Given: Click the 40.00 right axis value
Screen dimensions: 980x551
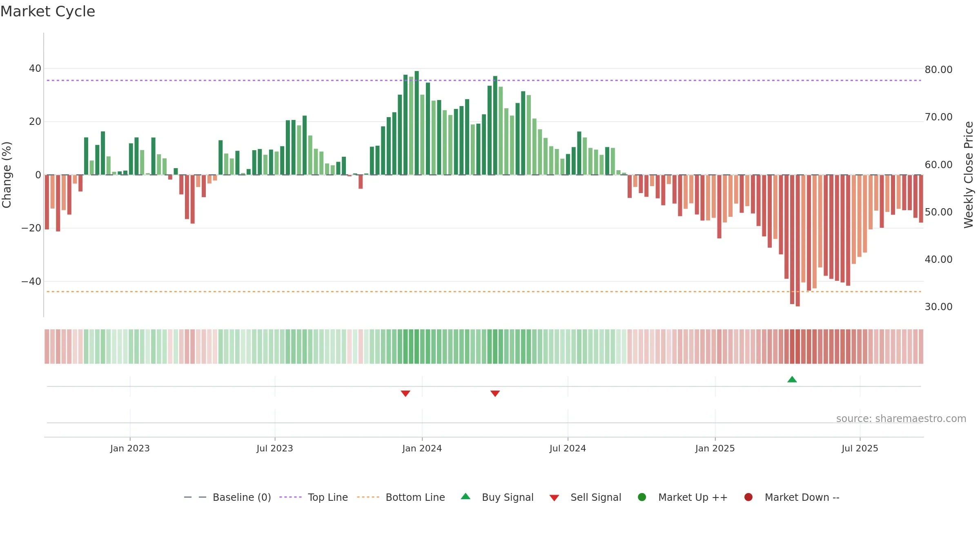Looking at the screenshot, I should [938, 259].
